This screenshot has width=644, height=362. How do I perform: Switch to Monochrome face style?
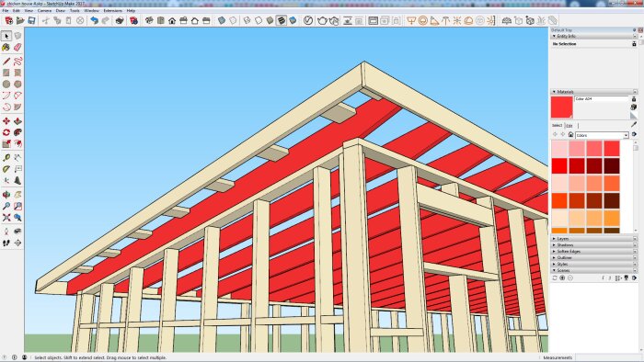(x=293, y=20)
